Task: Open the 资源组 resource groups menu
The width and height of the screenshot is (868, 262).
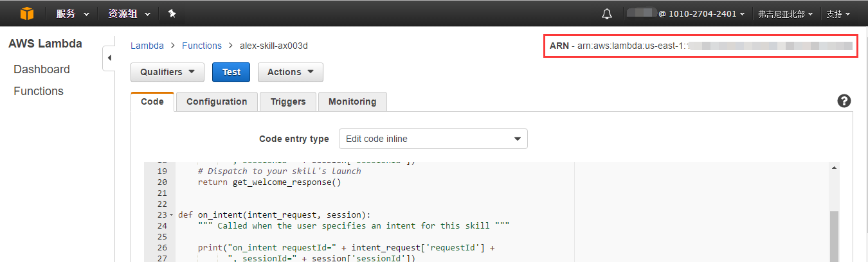Action: [x=129, y=13]
